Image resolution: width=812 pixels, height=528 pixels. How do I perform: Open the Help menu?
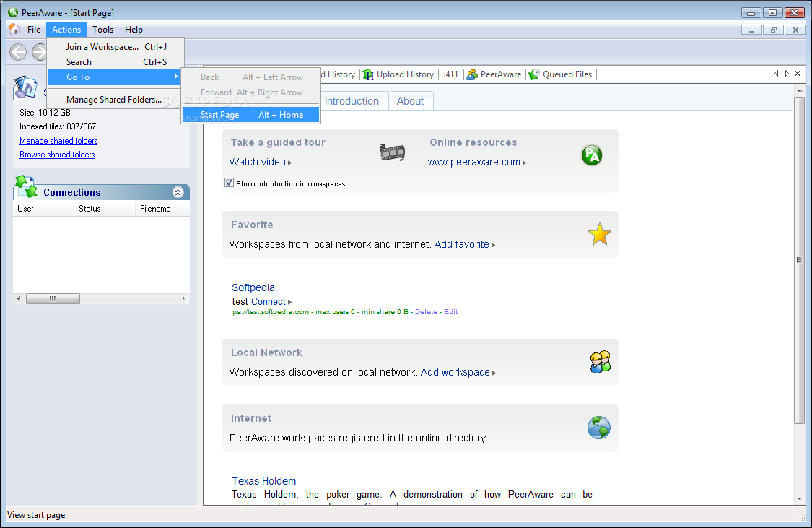tap(134, 30)
